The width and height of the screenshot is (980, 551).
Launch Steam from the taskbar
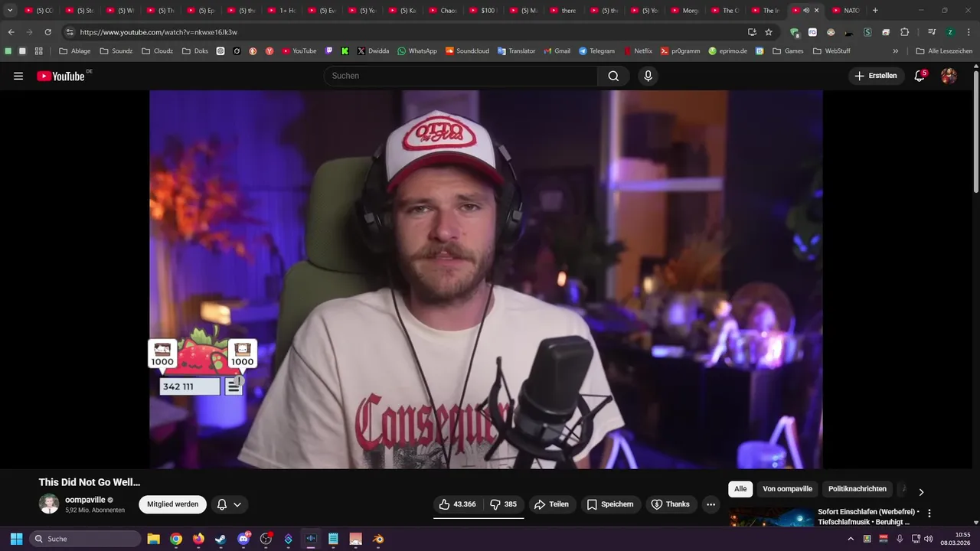pyautogui.click(x=220, y=539)
